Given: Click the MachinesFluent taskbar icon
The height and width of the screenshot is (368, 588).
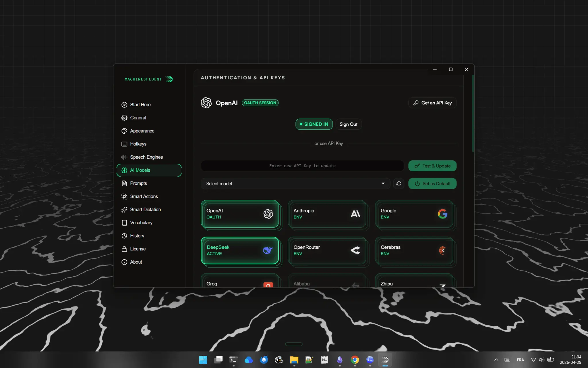Looking at the screenshot, I should coord(385,360).
